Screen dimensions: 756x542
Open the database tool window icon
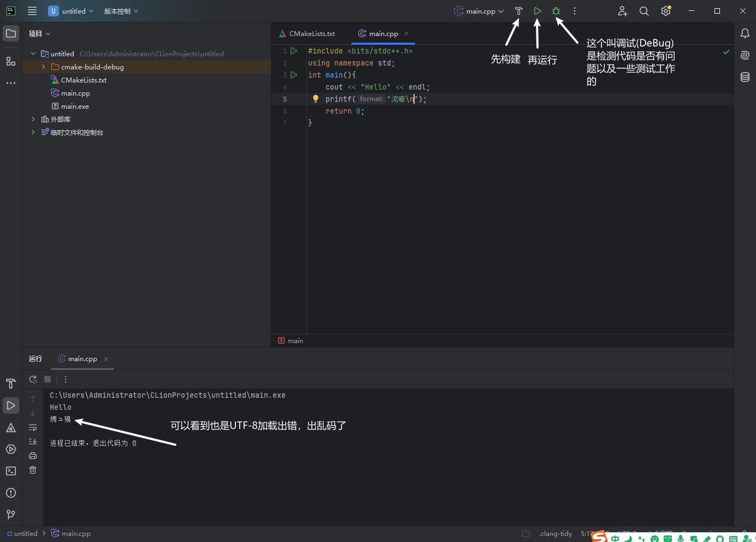[x=745, y=77]
